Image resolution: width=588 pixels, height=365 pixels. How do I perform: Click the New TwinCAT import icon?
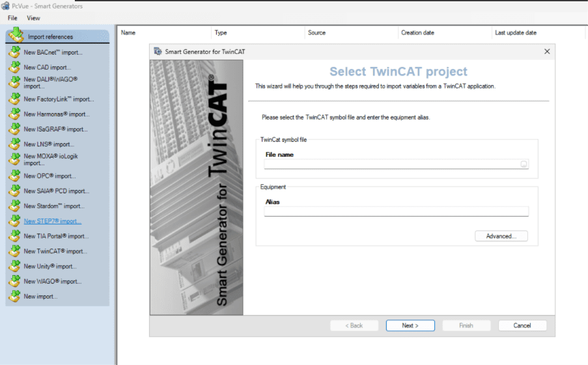[x=14, y=251]
